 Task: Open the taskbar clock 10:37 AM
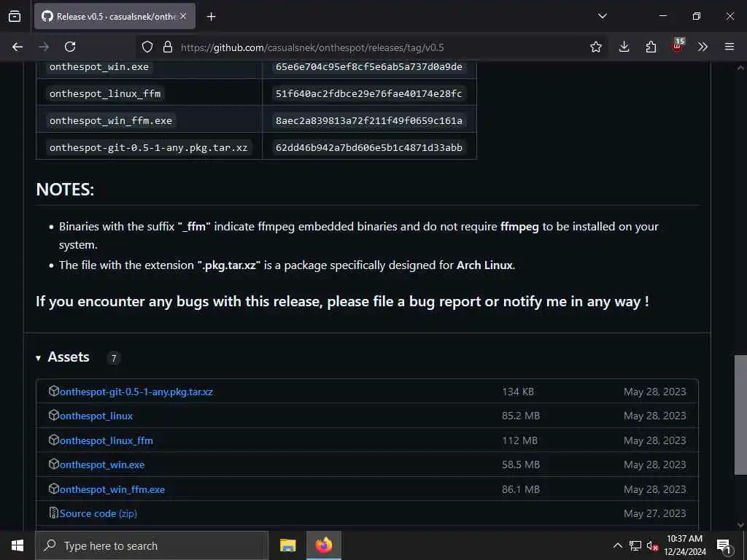click(684, 545)
